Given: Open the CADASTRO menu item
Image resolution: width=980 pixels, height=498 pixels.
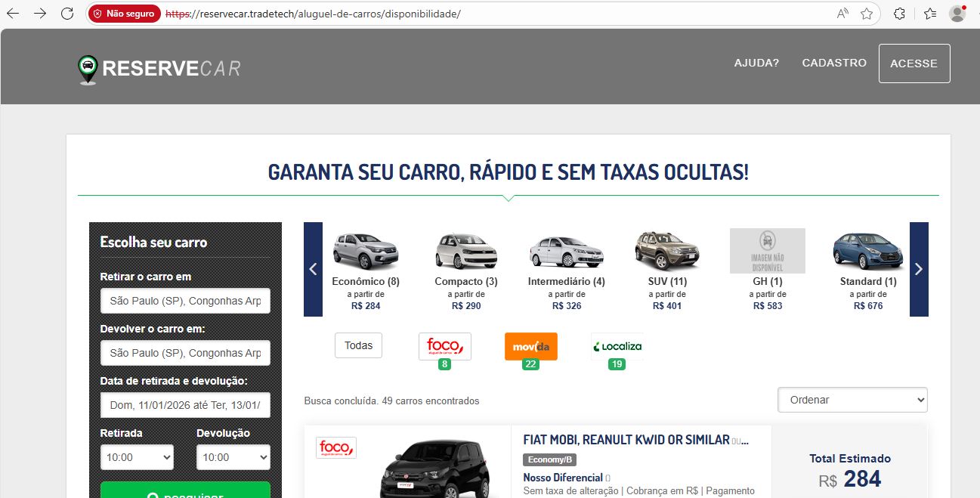Looking at the screenshot, I should (834, 63).
